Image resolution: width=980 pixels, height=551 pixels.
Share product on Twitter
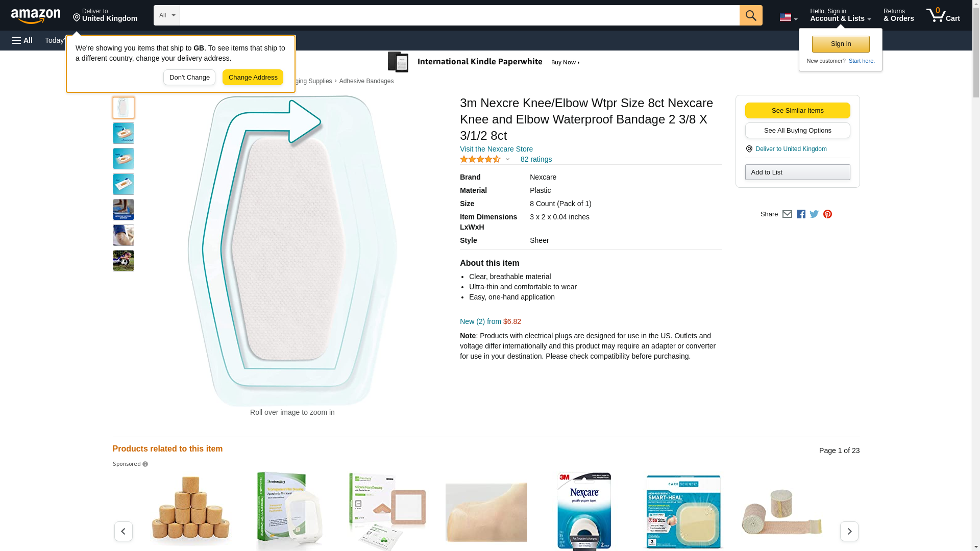[x=814, y=214]
